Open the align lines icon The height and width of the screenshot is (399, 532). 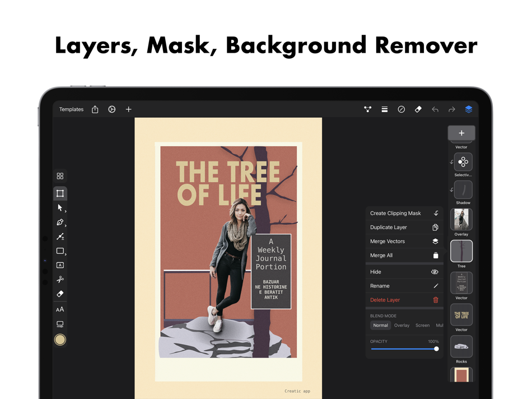point(384,109)
